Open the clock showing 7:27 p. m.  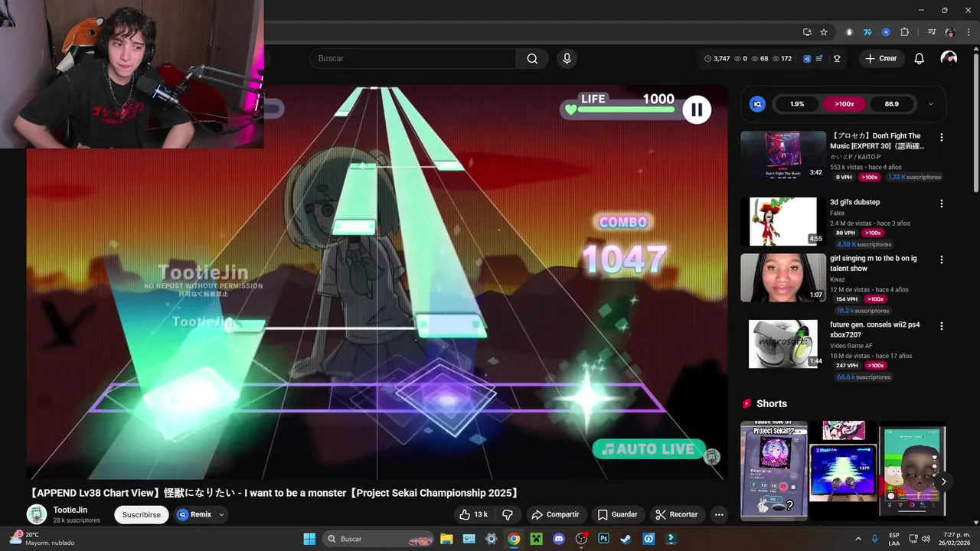[x=953, y=539]
